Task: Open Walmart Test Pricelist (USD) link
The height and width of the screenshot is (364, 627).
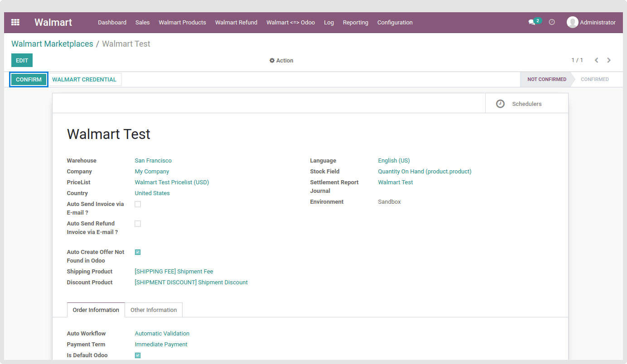Action: 172,182
